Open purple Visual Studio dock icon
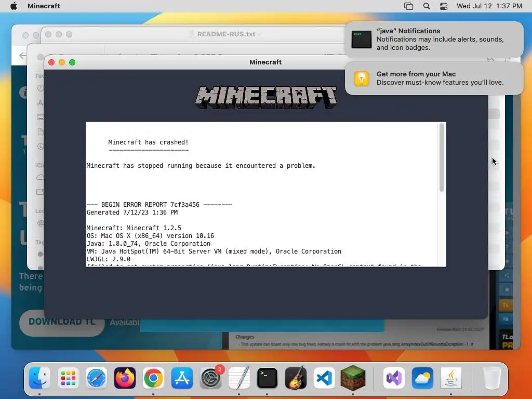 [394, 378]
